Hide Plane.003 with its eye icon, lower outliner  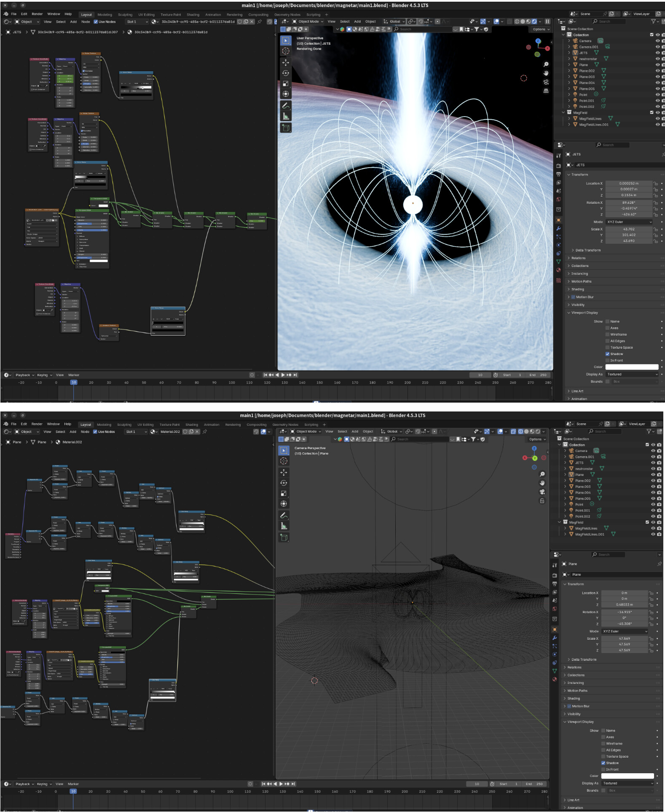click(653, 486)
